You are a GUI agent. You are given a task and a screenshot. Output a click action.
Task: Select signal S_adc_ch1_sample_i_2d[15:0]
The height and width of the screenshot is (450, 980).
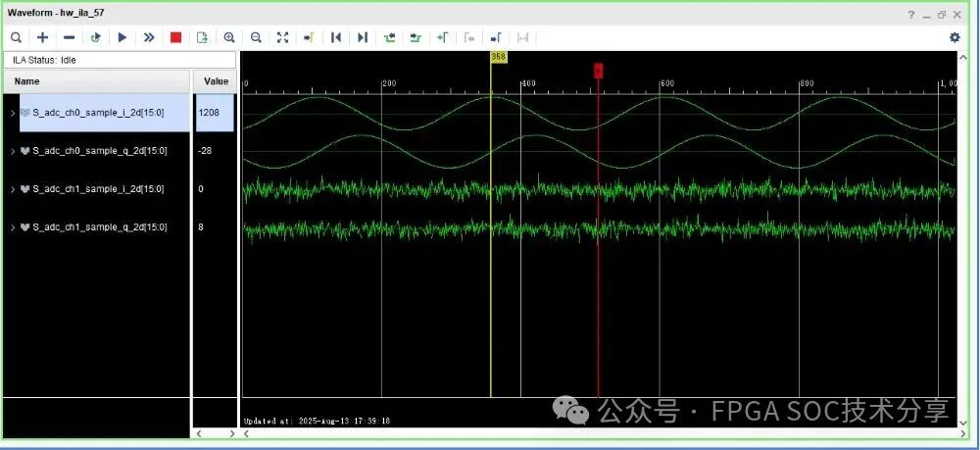pos(99,189)
